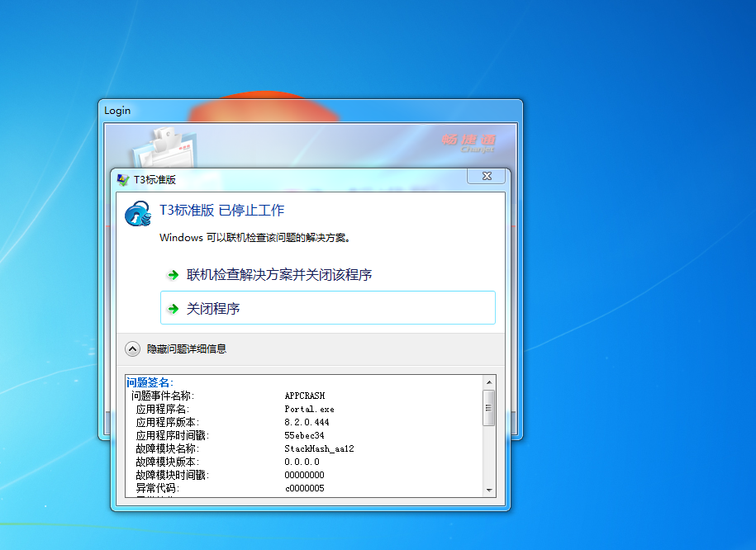Viewport: 756px width, 550px height.
Task: Click green arrow next to 关闭程序
Action: (x=173, y=309)
